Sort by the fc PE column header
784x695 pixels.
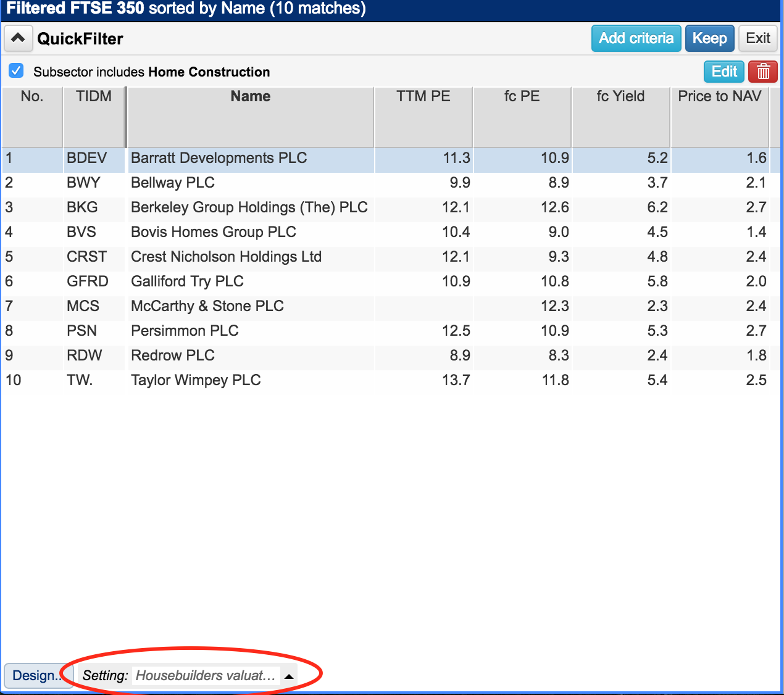click(x=522, y=117)
